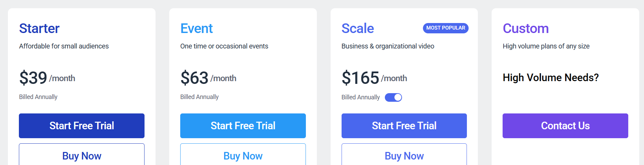Click the $39 /month price
This screenshot has height=165, width=644.
point(47,78)
